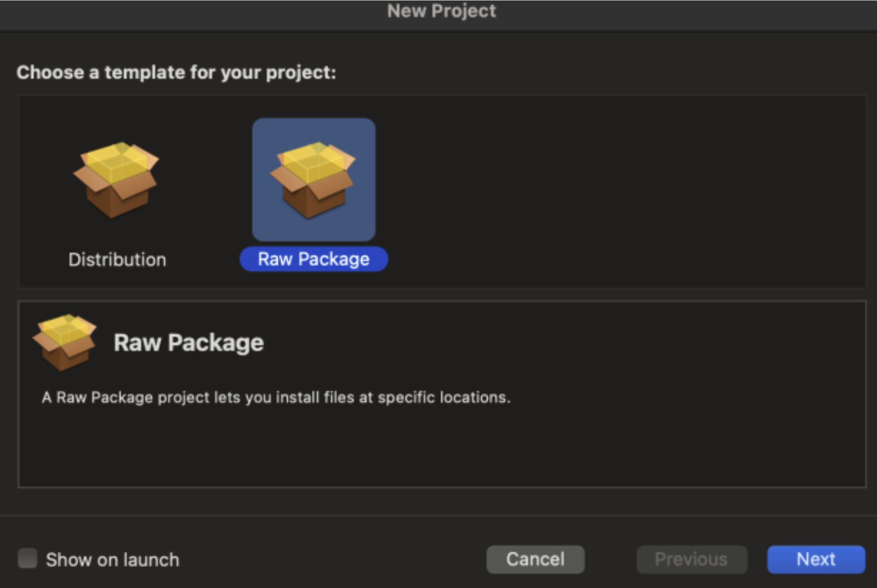Enable the Show on launch checkbox
The image size is (877, 588).
[x=28, y=559]
